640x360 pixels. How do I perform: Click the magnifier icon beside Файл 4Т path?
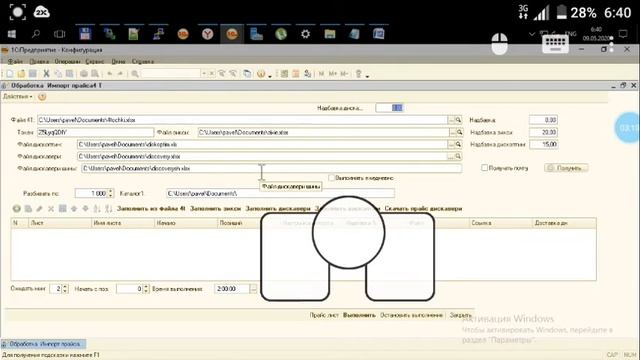[458, 120]
